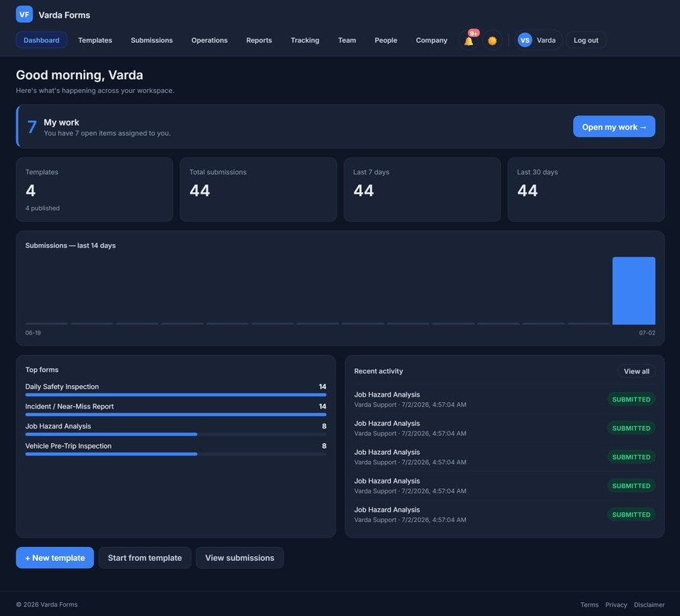This screenshot has width=680, height=616.
Task: Click the 06-19 date label
Action: (33, 332)
